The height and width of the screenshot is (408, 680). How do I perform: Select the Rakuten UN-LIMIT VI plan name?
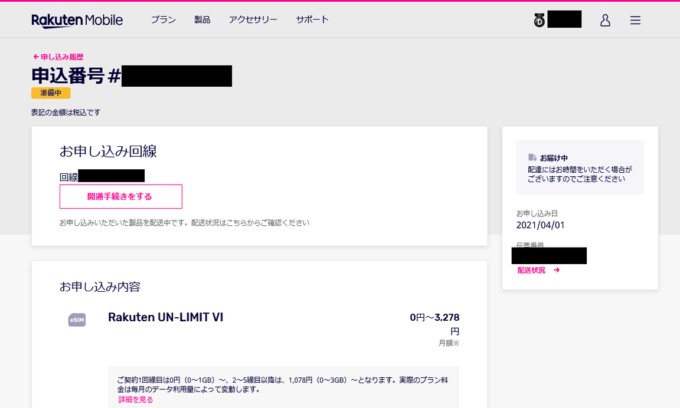[165, 317]
